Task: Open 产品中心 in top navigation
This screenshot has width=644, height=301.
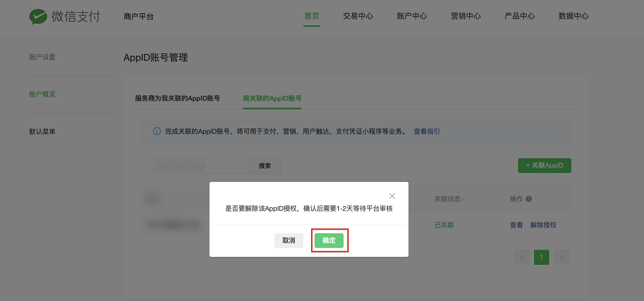Action: pos(520,16)
